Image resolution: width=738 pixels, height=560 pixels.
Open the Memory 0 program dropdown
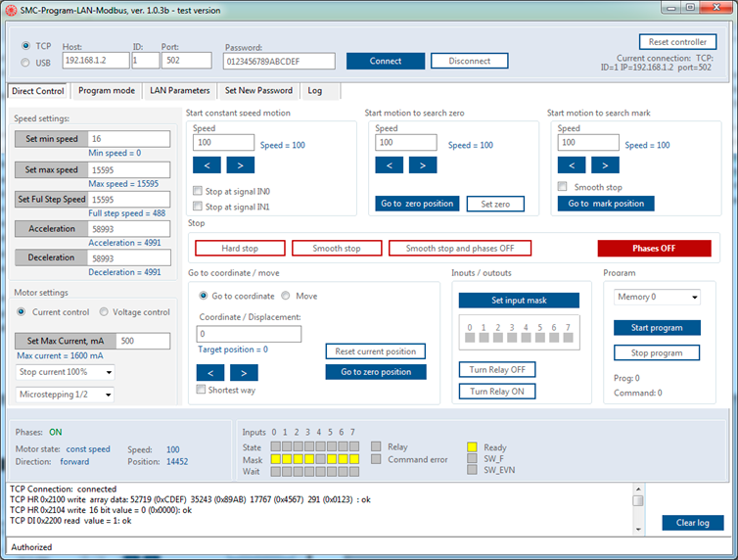coord(657,297)
